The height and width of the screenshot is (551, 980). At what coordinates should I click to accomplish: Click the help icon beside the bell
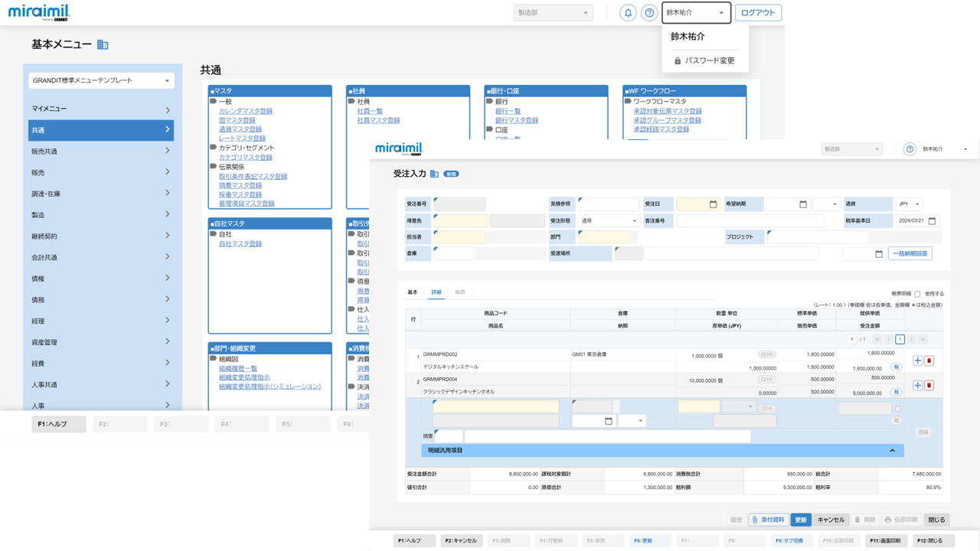point(649,13)
